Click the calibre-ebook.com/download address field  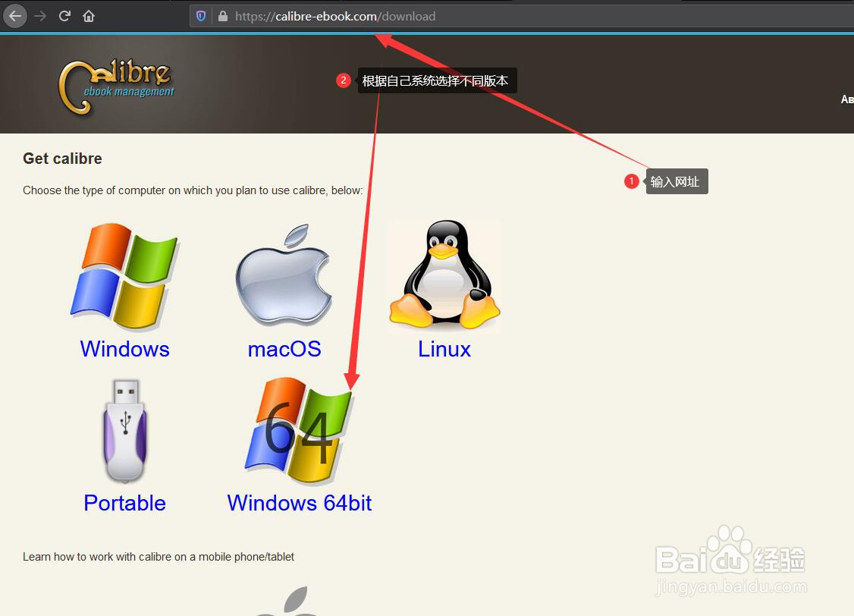point(522,17)
